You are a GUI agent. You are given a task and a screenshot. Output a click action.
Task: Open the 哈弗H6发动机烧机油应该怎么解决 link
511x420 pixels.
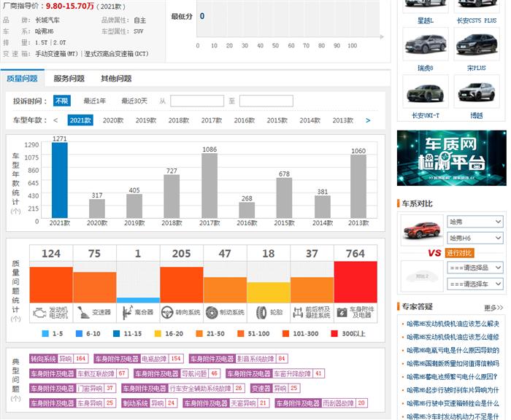tap(453, 324)
